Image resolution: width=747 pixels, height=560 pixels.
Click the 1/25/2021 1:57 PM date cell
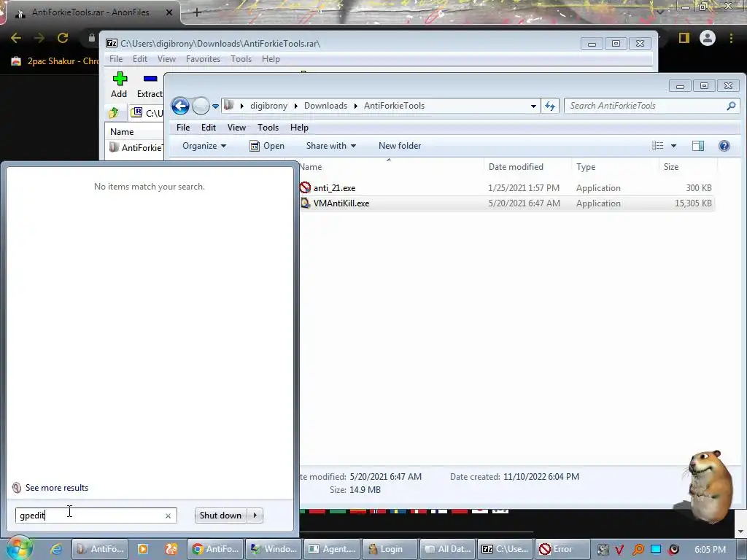(x=524, y=188)
